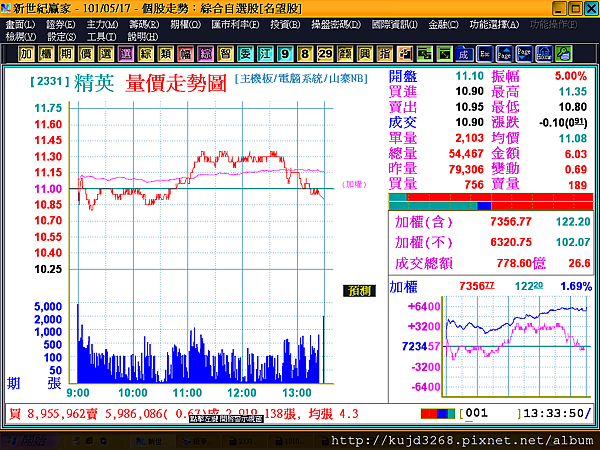Click the 類 toolbar icon
The image size is (600, 450).
point(165,54)
